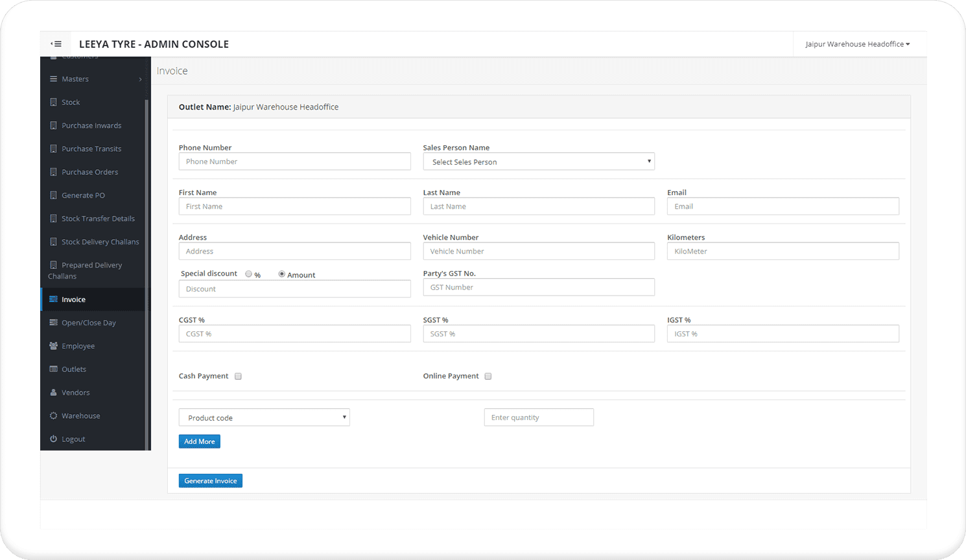Click the Purchase Orders icon
Screen dimensions: 966x560
[53, 172]
